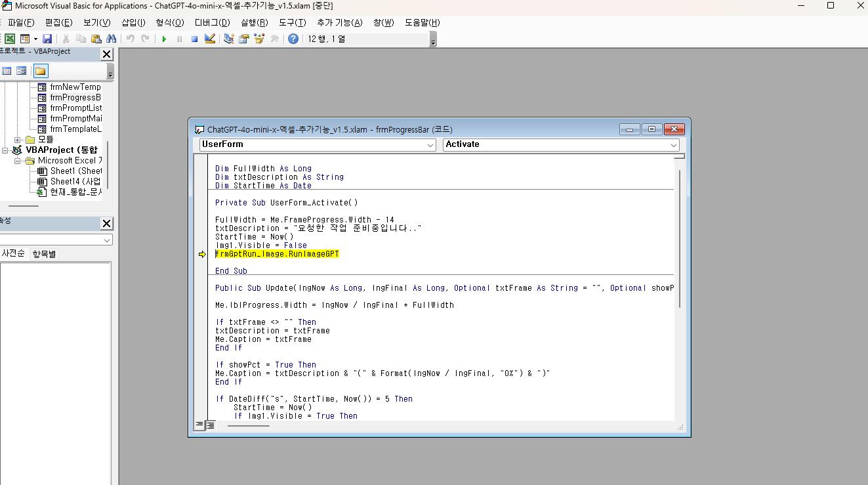
Task: Expand the 모듈 folder in project tree
Action: pyautogui.click(x=18, y=140)
